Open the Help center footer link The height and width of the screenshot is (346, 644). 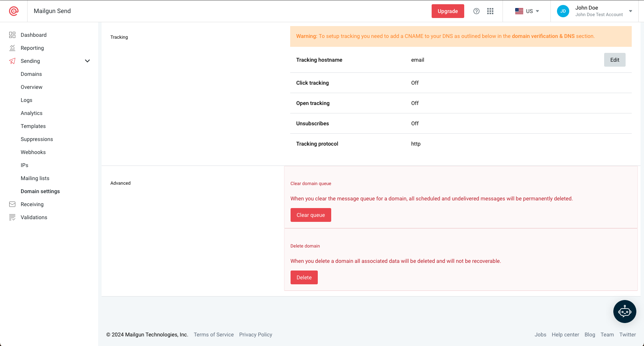point(565,335)
